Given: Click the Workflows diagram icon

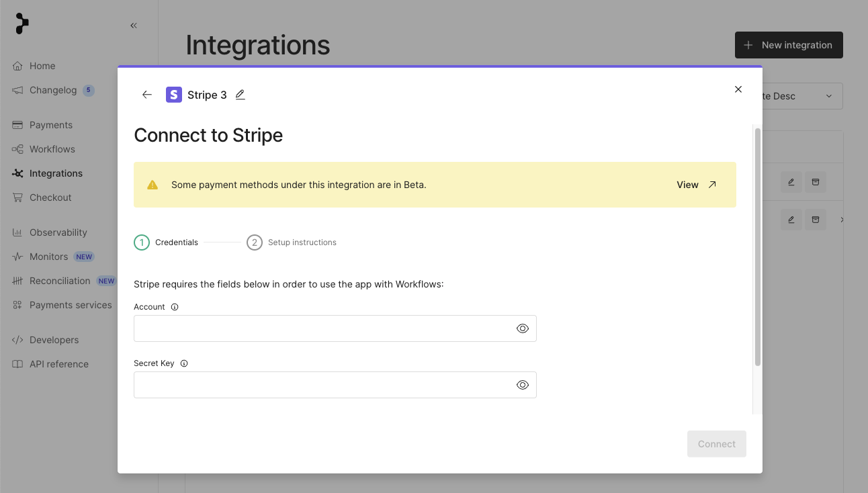Looking at the screenshot, I should [x=17, y=149].
